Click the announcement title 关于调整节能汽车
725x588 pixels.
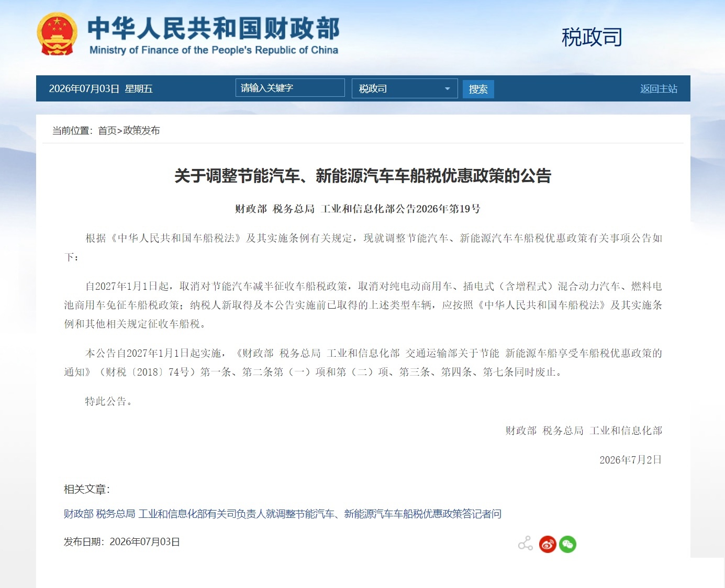363,176
